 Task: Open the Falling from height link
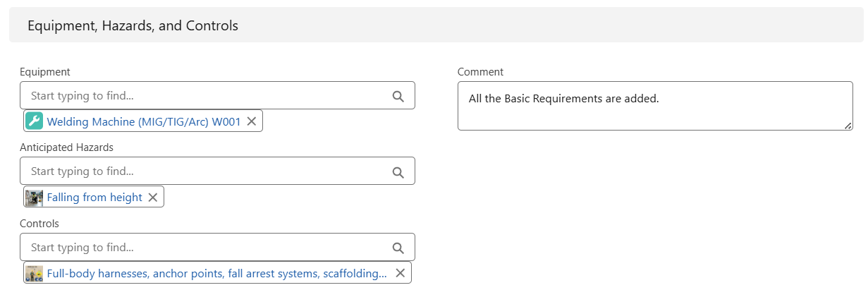(x=94, y=198)
